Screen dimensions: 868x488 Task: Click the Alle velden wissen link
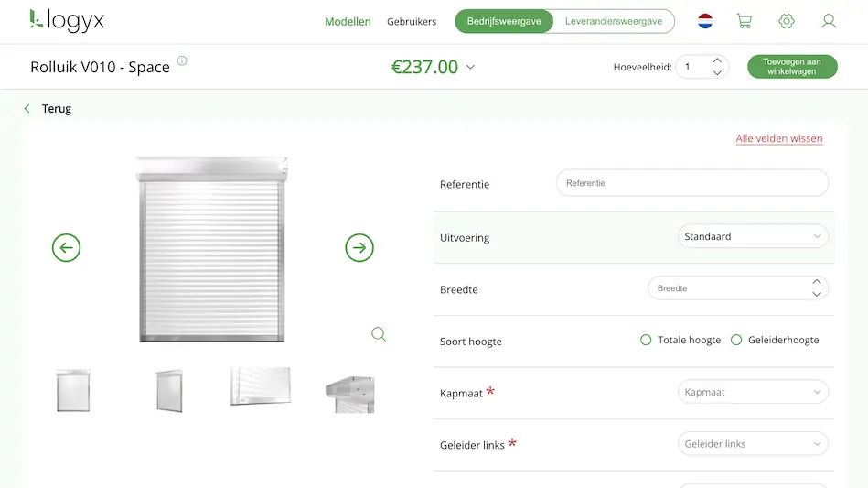pyautogui.click(x=779, y=139)
